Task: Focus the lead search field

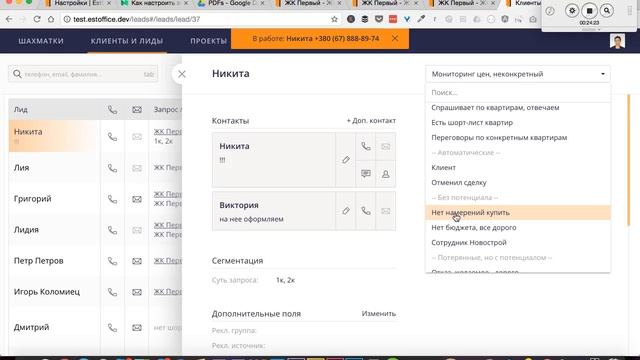Action: point(83,74)
